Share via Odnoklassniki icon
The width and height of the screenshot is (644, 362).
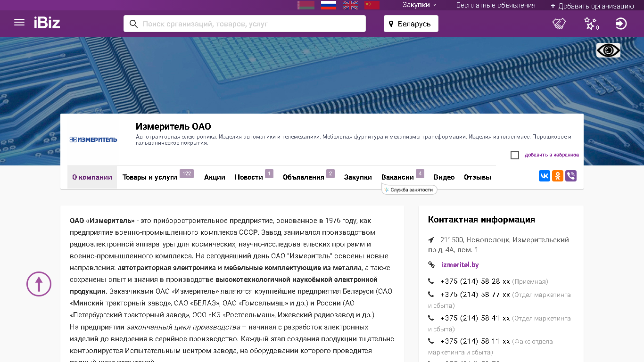point(558,176)
